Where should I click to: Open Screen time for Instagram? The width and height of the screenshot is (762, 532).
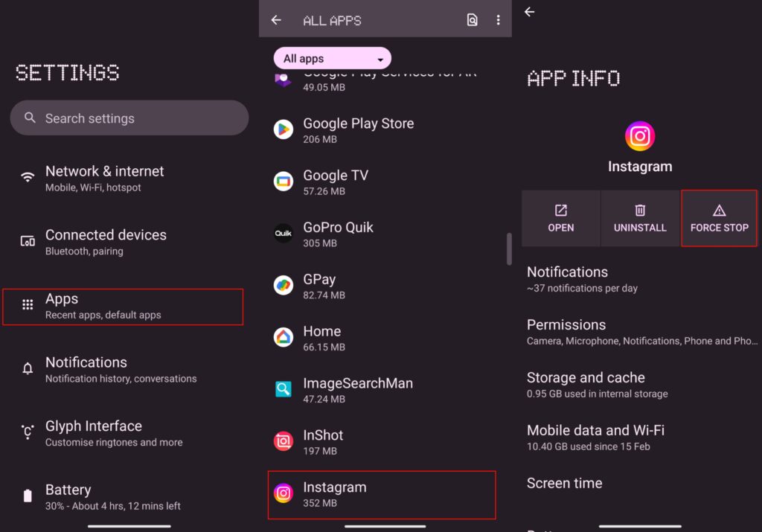point(639,484)
